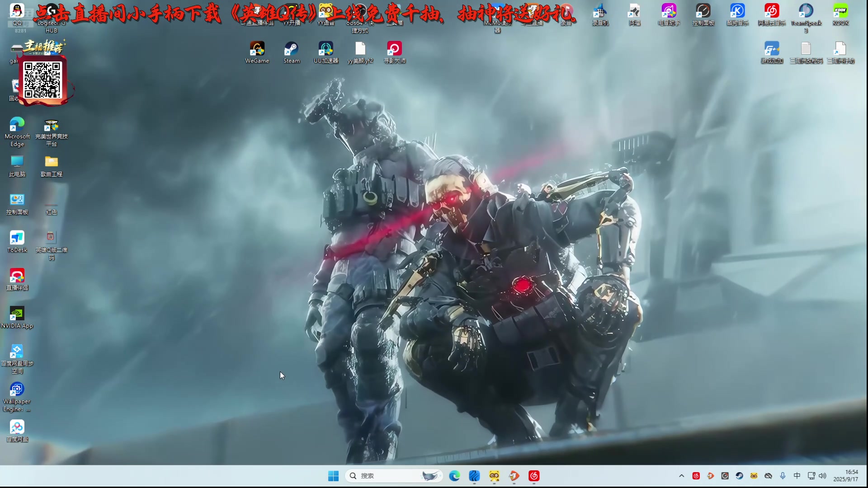Switch to the YY raccoon taskbar app

(494, 476)
